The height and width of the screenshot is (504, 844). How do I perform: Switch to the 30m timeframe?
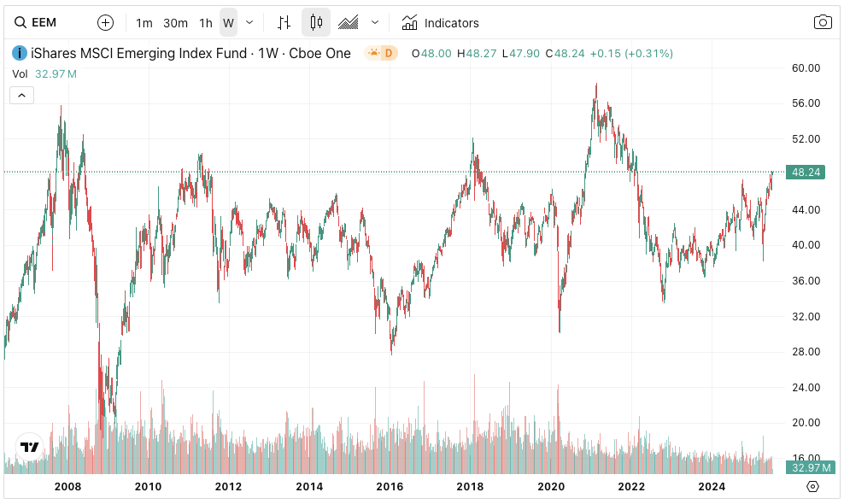175,23
